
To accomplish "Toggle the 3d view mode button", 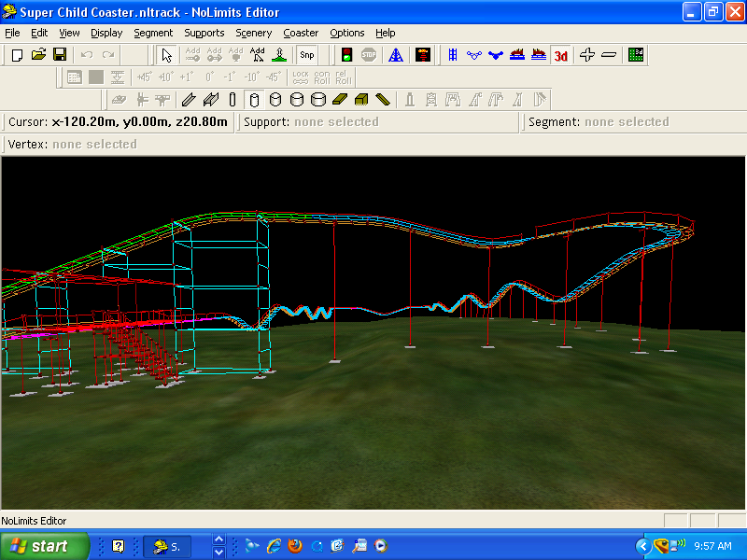I will [561, 55].
